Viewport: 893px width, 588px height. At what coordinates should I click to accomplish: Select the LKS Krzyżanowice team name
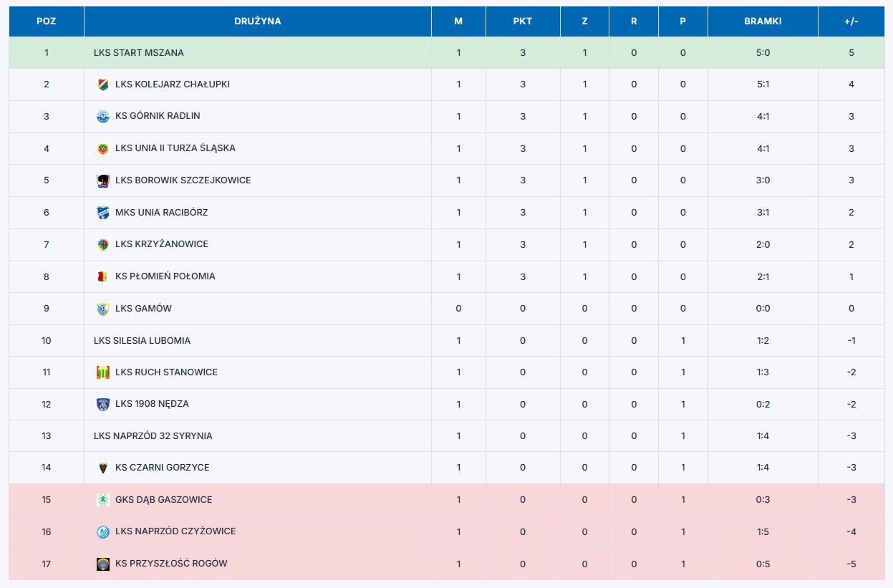(162, 244)
